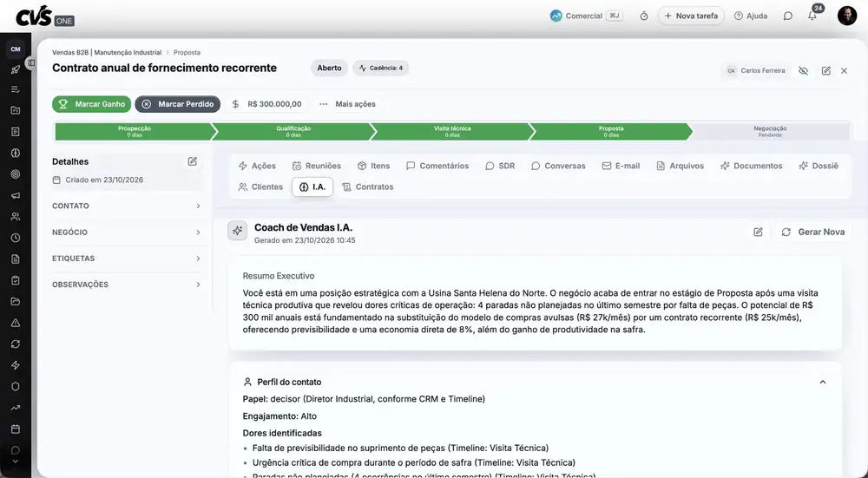The image size is (868, 478).
Task: Click the Coach de Vendas sparkle icon
Action: 238,231
